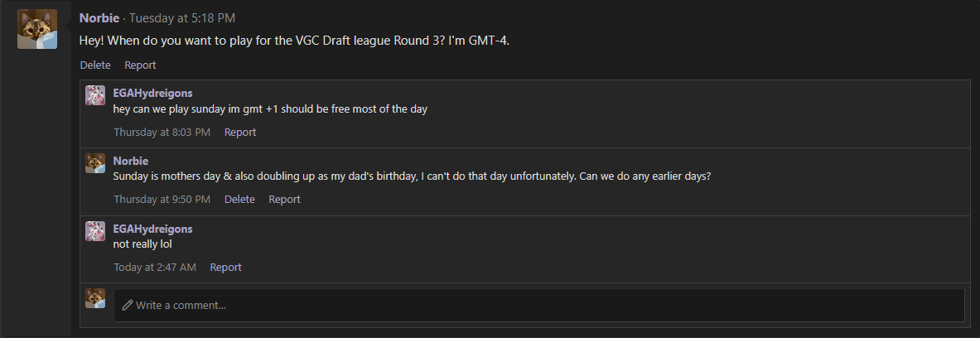Click the pencil icon in the comment box

click(127, 305)
